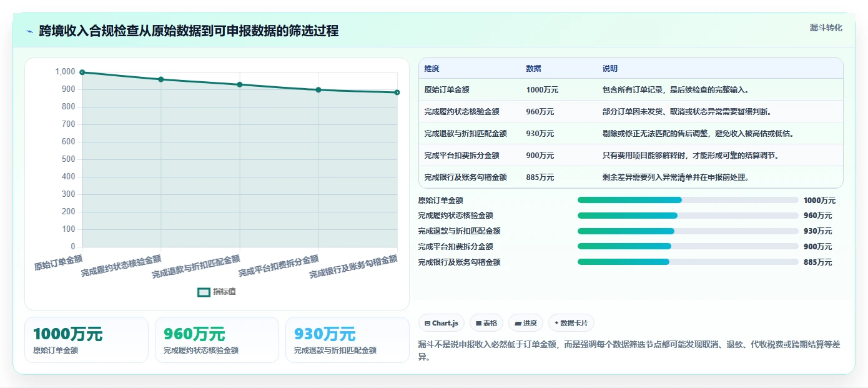Click the 维度 column header
The image size is (868, 388).
(432, 69)
